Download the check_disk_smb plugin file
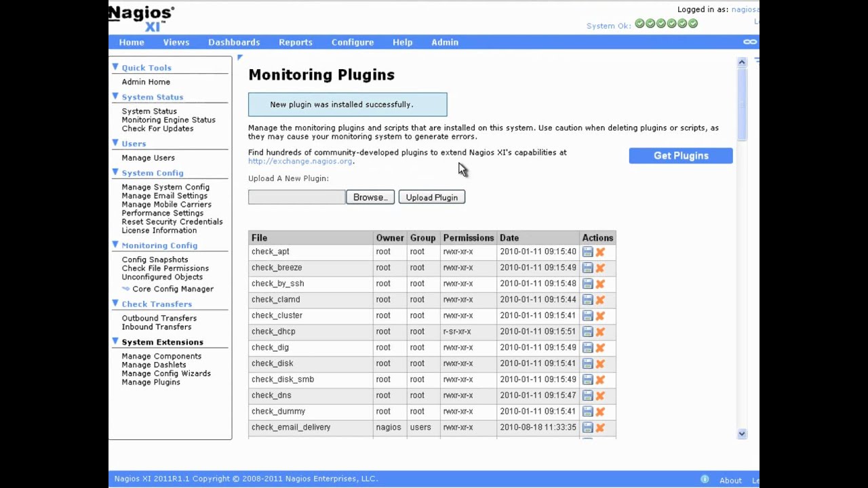868x488 pixels. tap(588, 380)
